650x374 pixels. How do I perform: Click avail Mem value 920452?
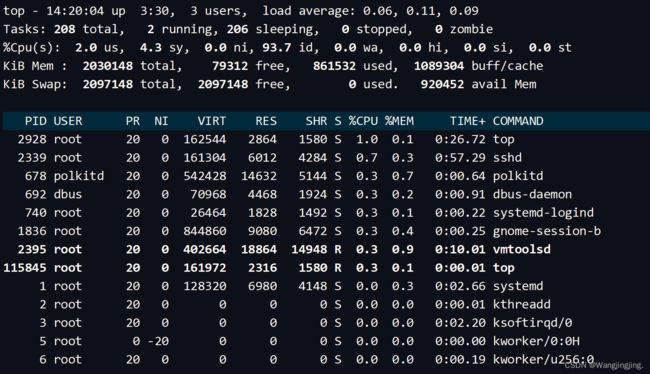coord(442,84)
